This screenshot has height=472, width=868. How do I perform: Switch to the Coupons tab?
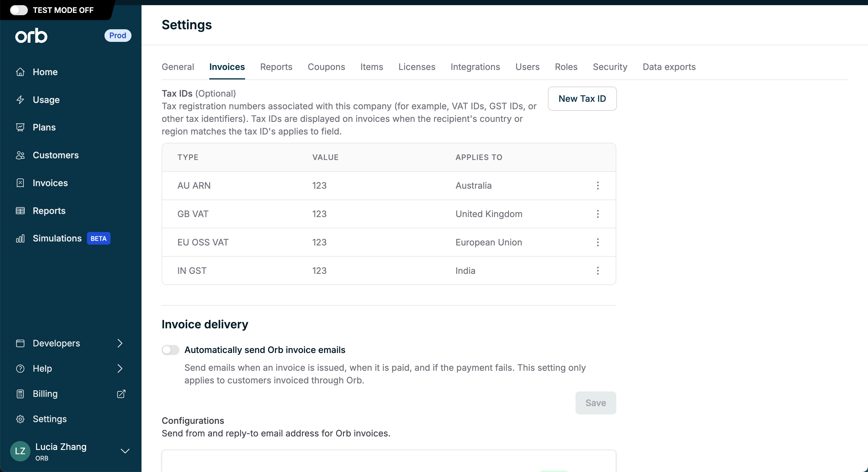(326, 67)
